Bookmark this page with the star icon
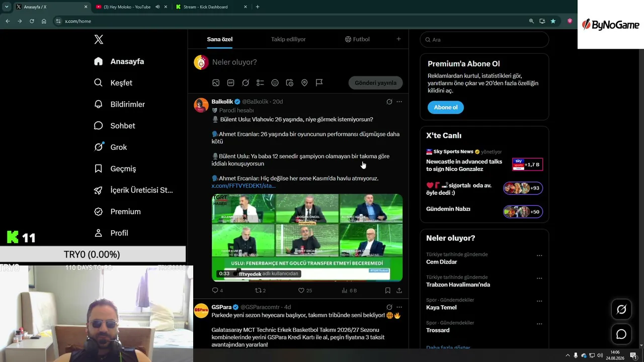Image resolution: width=644 pixels, height=362 pixels. 553,21
